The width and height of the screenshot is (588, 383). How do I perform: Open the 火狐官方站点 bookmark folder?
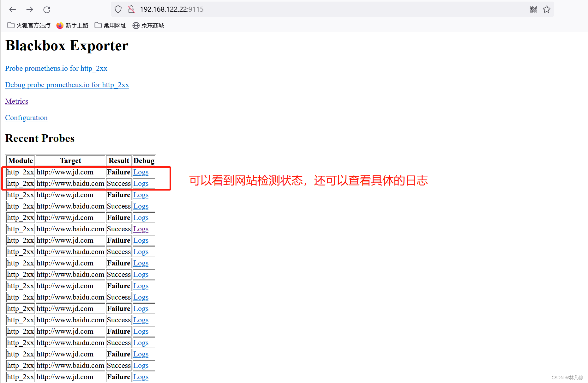[x=29, y=25]
